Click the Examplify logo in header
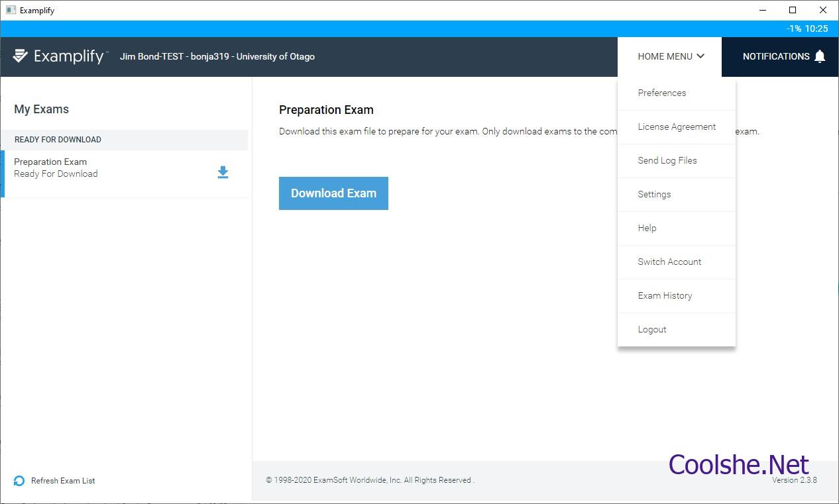Screen dimensions: 839x504 60,56
